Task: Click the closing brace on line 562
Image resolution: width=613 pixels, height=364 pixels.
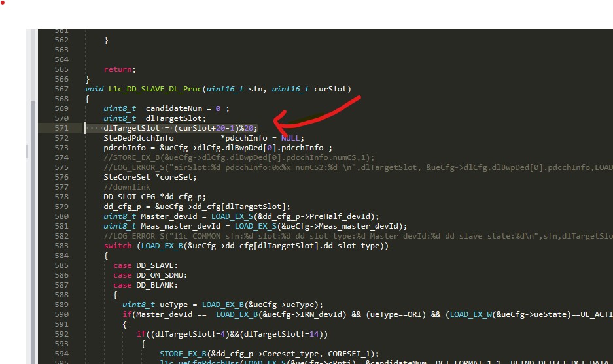Action: 106,40
